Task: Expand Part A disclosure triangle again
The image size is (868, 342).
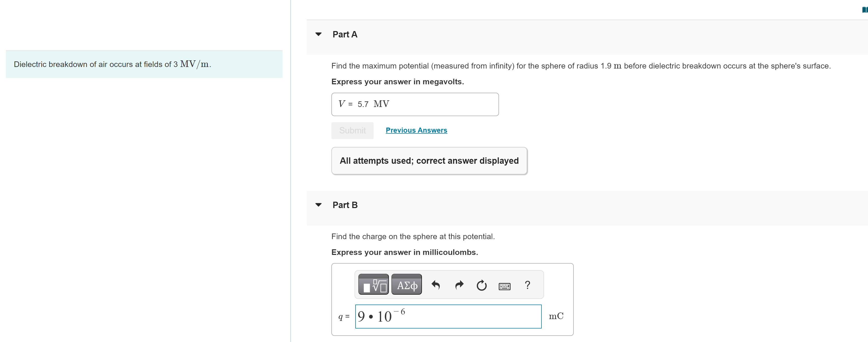Action: tap(318, 34)
